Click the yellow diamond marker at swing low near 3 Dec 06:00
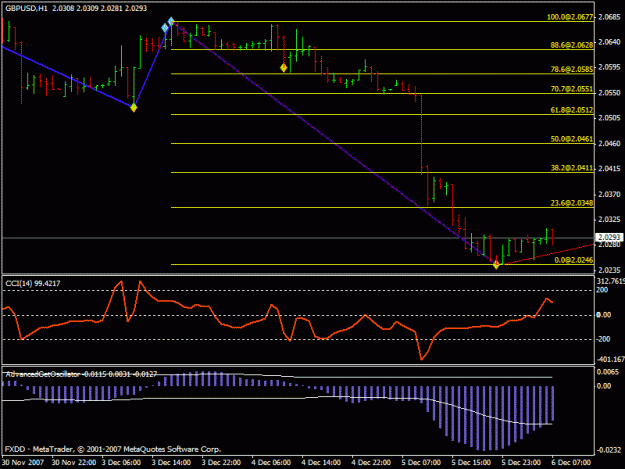The image size is (625, 469). (x=134, y=108)
